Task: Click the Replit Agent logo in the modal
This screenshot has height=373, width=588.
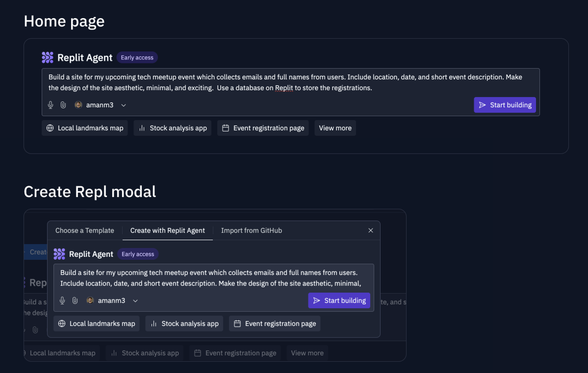Action: 59,254
